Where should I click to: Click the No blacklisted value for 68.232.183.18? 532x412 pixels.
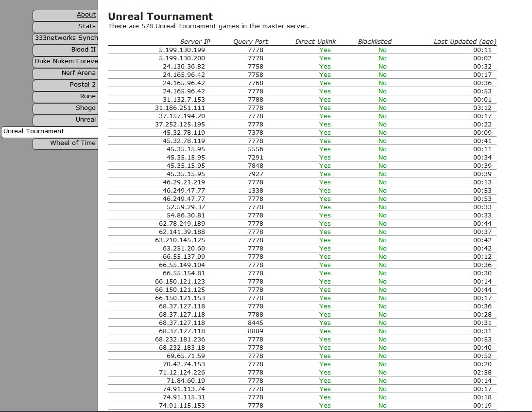(382, 347)
